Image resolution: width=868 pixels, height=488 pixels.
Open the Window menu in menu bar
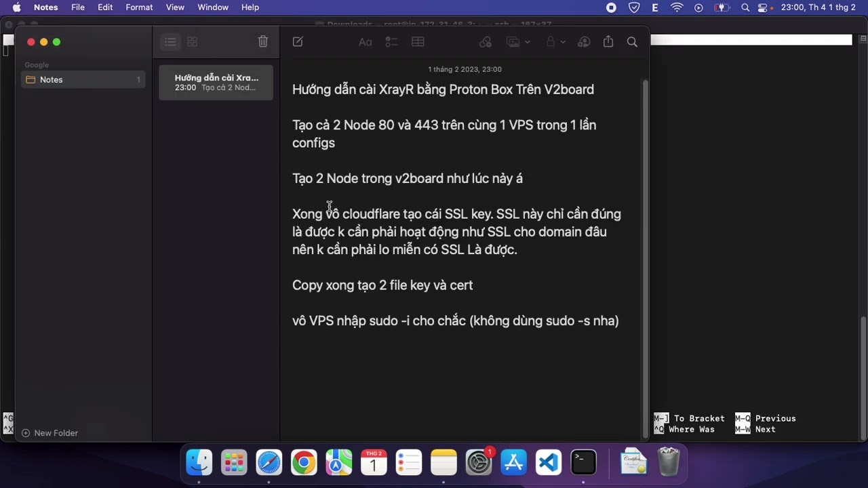point(212,7)
